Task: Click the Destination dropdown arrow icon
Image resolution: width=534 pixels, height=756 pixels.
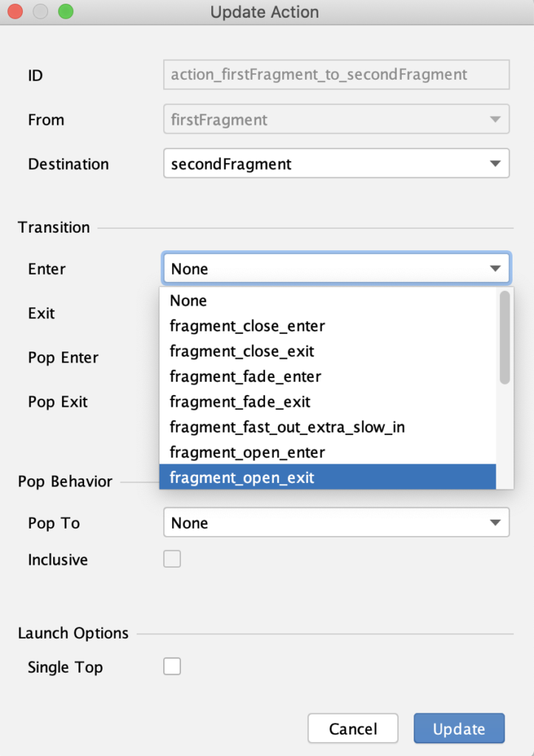Action: coord(495,163)
